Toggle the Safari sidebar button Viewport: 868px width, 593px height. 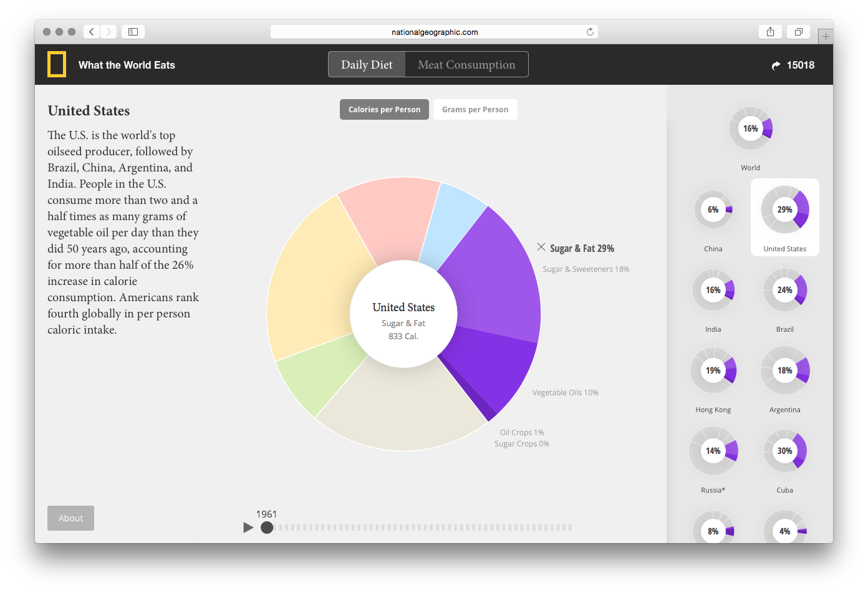(x=133, y=32)
